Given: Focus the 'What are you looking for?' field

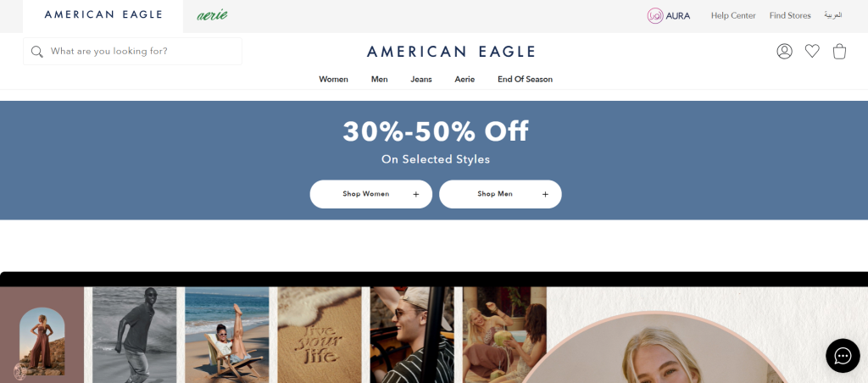Looking at the screenshot, I should [x=132, y=52].
